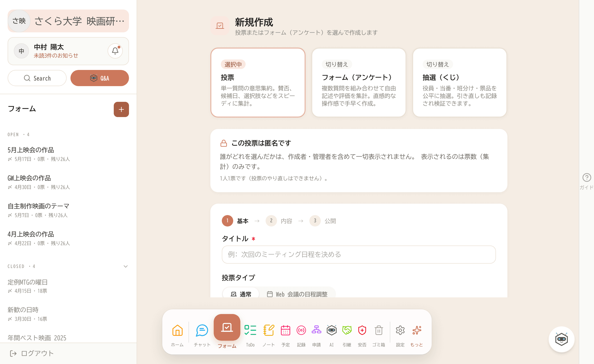Click the タイトル input field
Screen dimensions: 594x364
tap(359, 255)
